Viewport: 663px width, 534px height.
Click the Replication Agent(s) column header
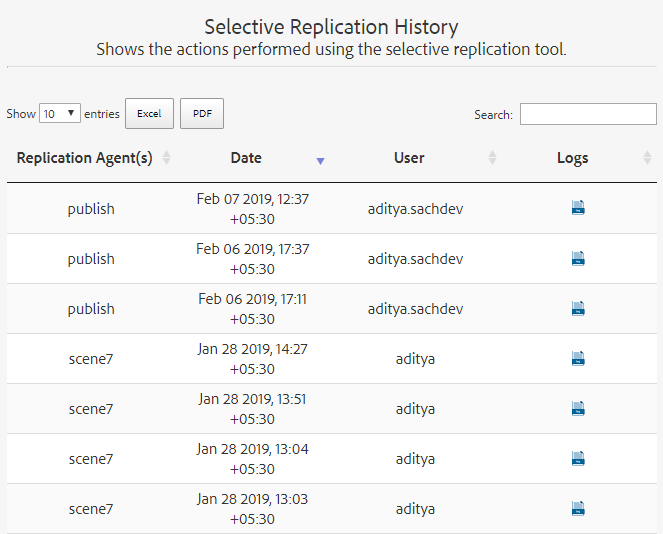click(x=85, y=158)
